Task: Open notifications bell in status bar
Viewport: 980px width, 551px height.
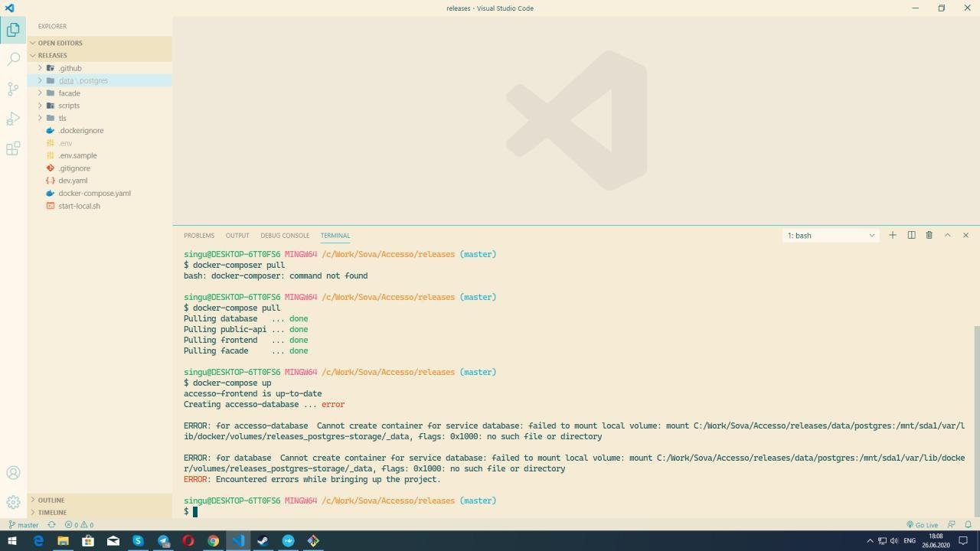Action: tap(969, 525)
